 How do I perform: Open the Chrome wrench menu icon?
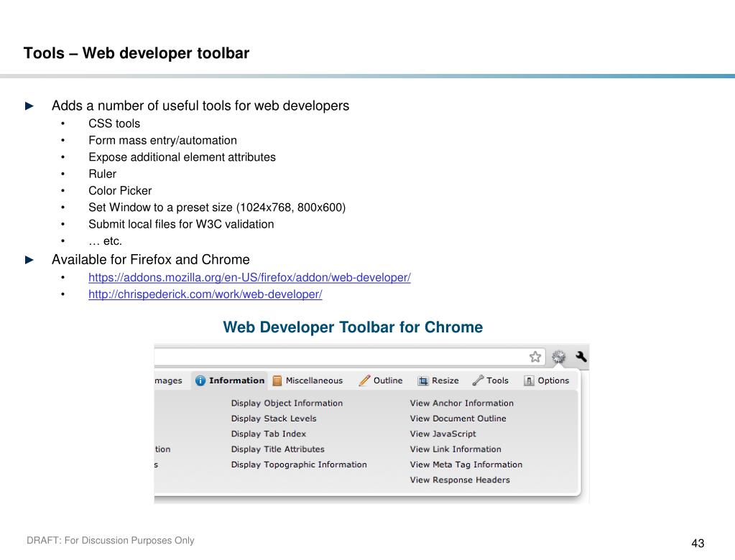click(x=581, y=357)
